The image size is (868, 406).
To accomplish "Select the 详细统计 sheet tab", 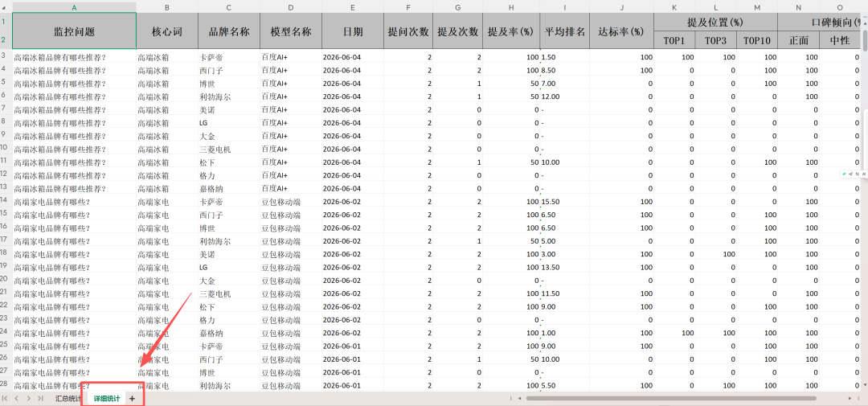I will coord(106,398).
